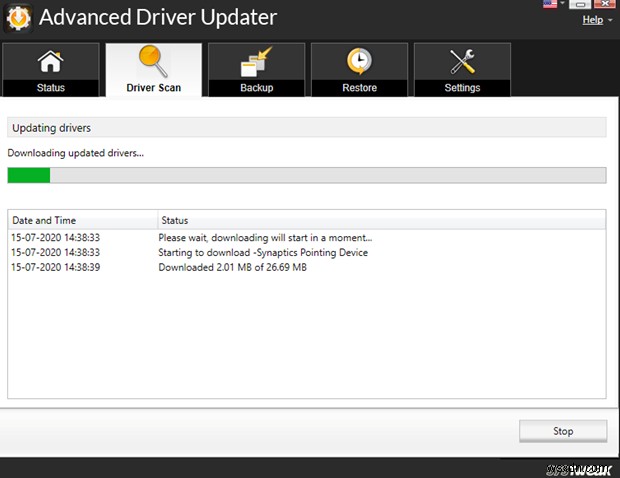
Task: Stop the driver download
Action: click(x=563, y=431)
